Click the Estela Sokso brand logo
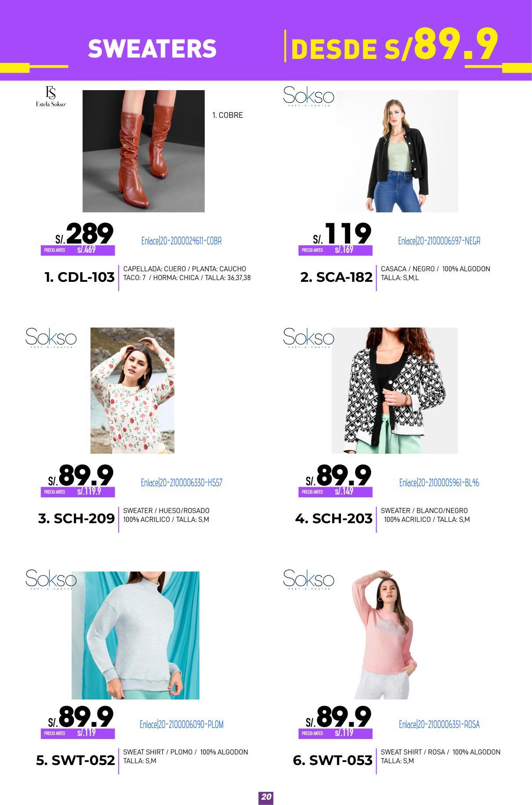 [51, 97]
